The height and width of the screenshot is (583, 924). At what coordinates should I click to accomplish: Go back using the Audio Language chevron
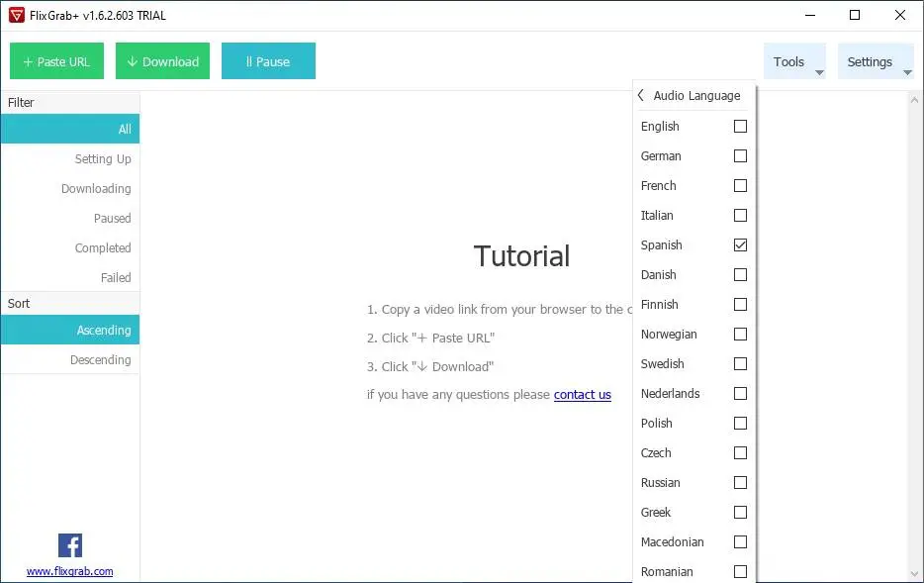[641, 95]
